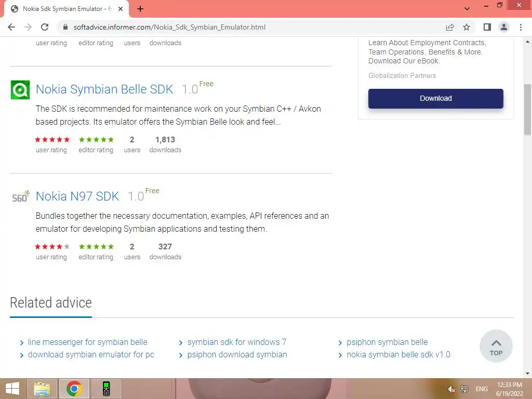Open 'line messenger for symbian belle' link
This screenshot has width=532, height=399.
tap(87, 342)
